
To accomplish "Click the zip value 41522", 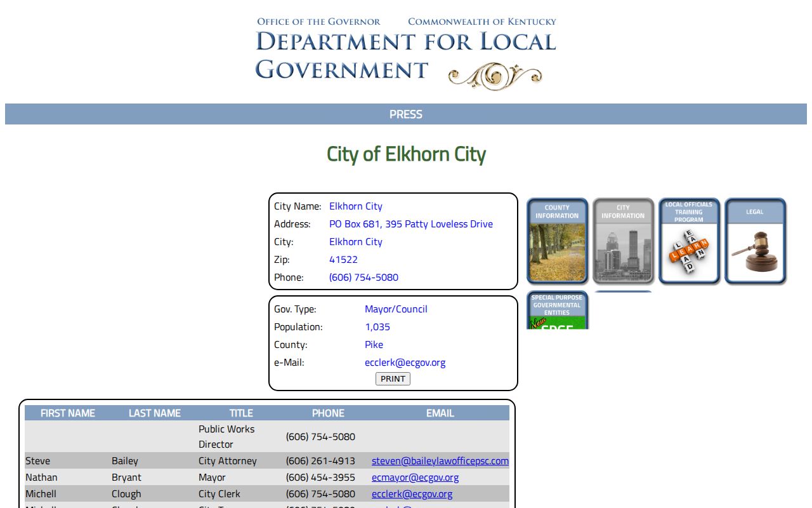I will click(343, 260).
